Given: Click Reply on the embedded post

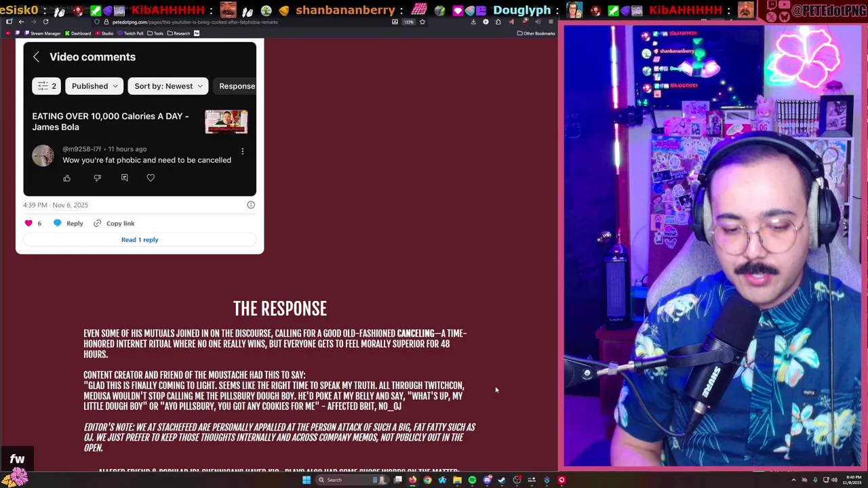Looking at the screenshot, I should click(x=68, y=223).
